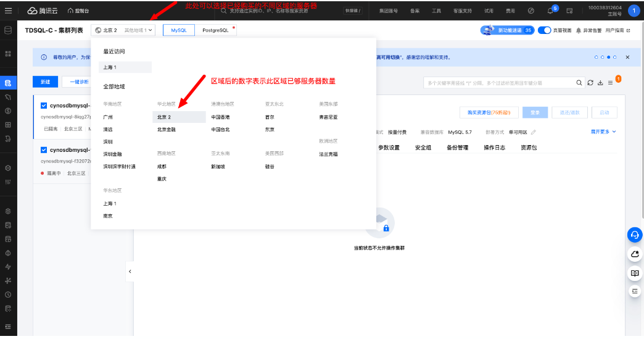Image resolution: width=644 pixels, height=339 pixels.
Task: Select region 北京金融
Action: point(167,130)
